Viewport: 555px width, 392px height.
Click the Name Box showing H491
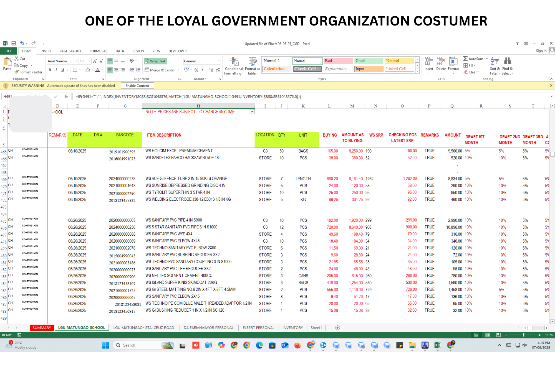coord(16,96)
